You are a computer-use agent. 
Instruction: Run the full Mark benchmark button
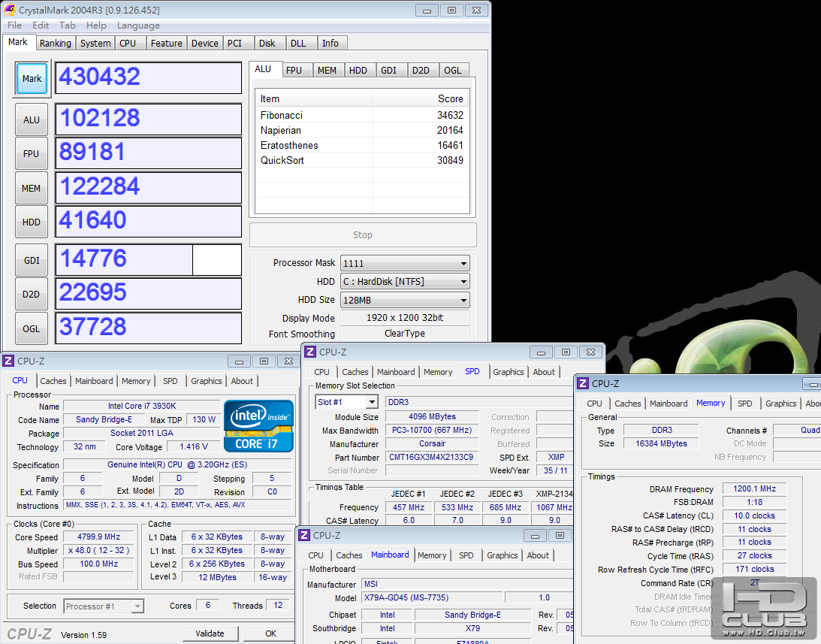coord(32,79)
